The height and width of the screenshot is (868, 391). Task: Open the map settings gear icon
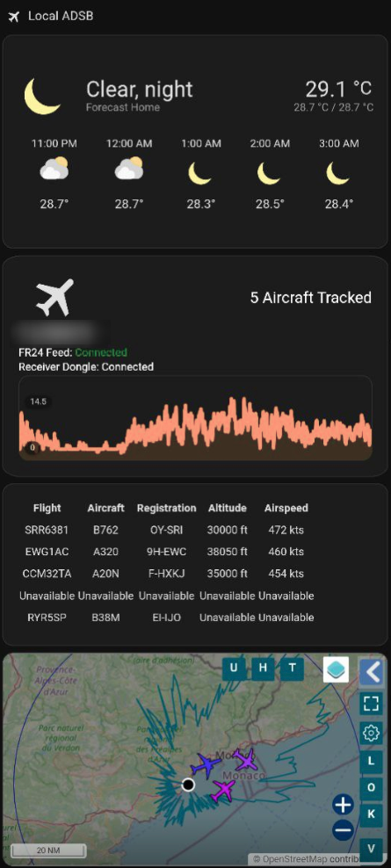point(371,734)
